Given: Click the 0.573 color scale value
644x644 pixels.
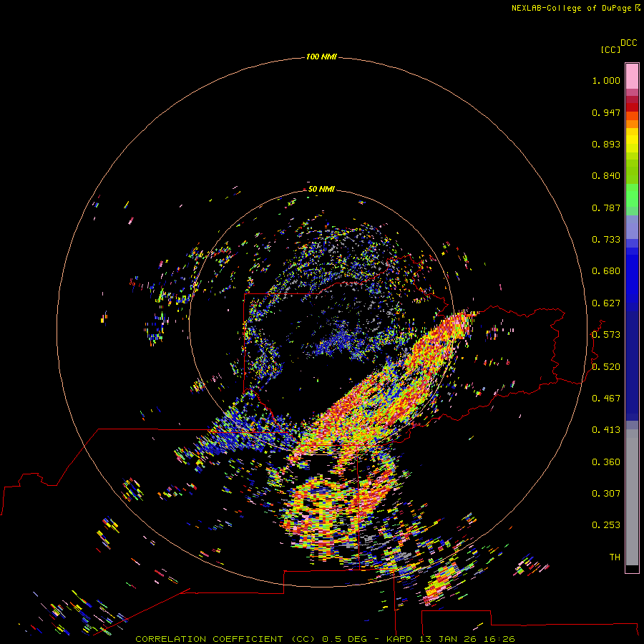Looking at the screenshot, I should [x=606, y=335].
